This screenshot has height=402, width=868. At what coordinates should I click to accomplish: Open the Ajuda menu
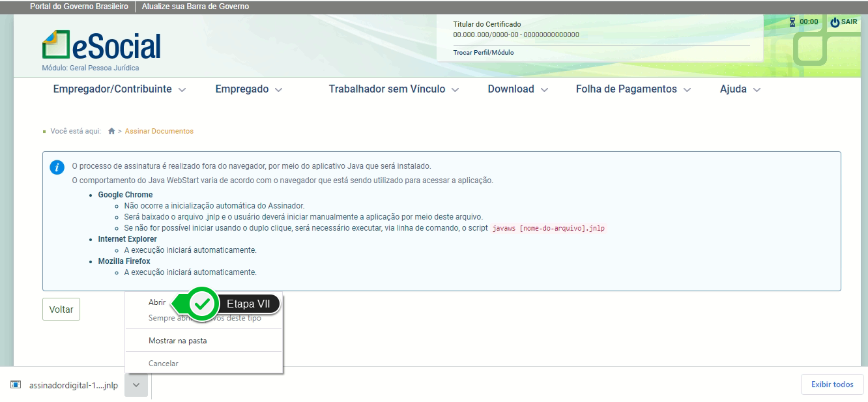coord(740,89)
